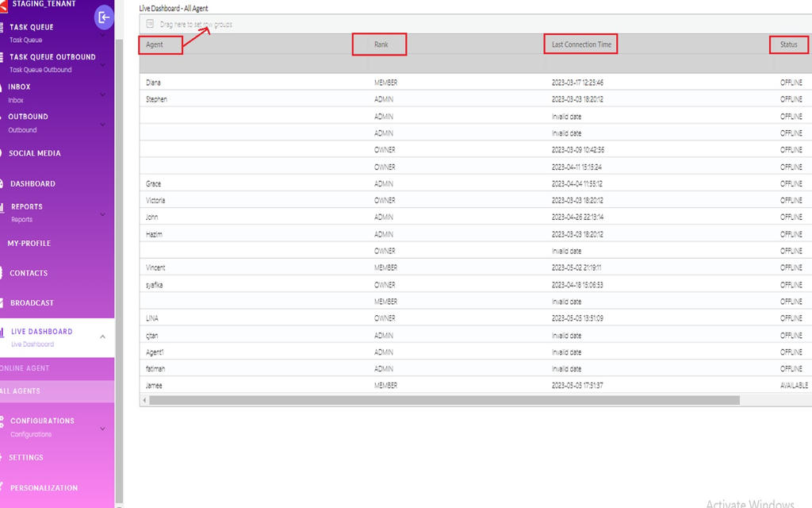Image resolution: width=812 pixels, height=508 pixels.
Task: Expand the Task Queue chevron
Action: pyautogui.click(x=102, y=34)
